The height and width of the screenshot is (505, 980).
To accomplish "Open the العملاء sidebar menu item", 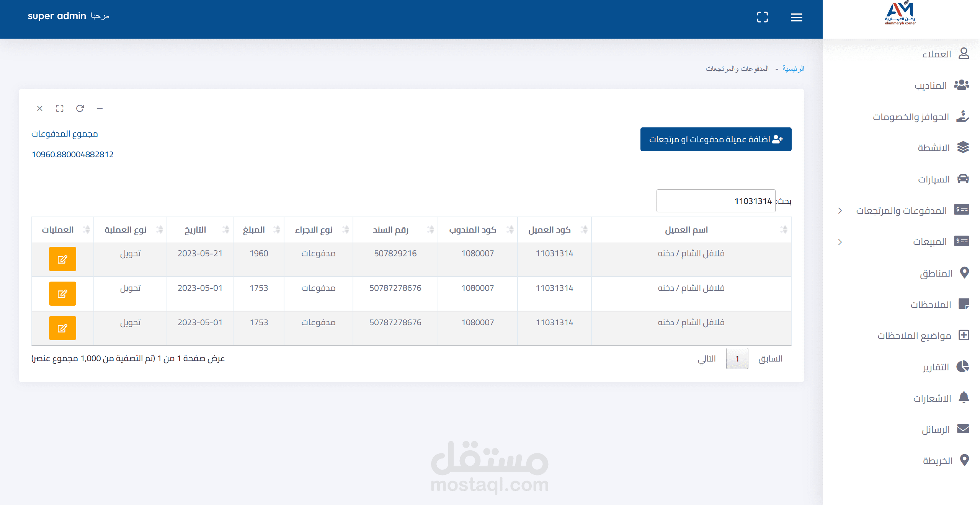I will click(937, 54).
